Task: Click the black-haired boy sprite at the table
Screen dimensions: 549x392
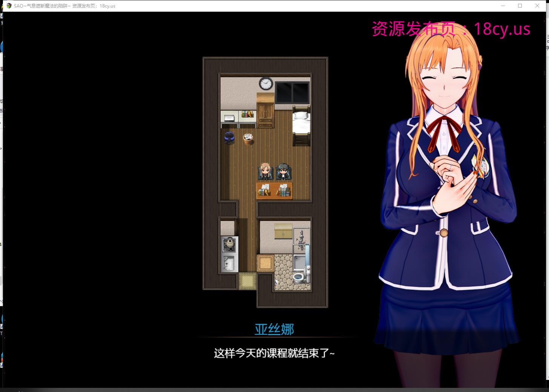Action: (x=282, y=172)
